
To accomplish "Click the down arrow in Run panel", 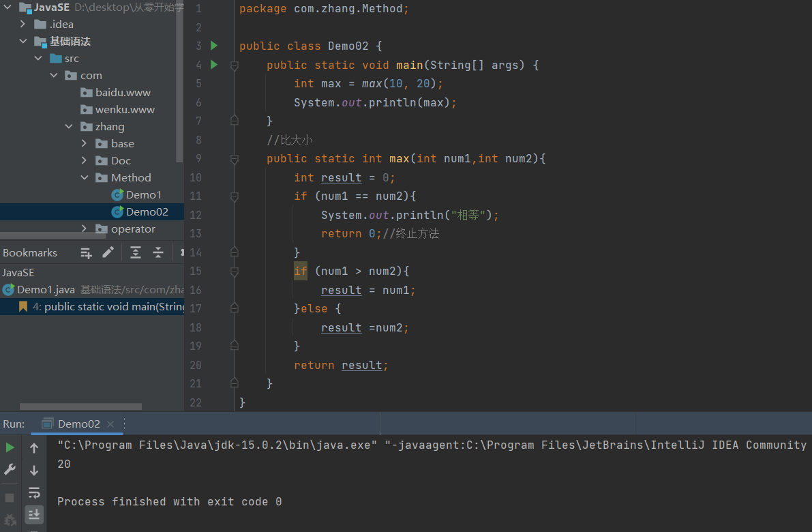I will point(33,471).
